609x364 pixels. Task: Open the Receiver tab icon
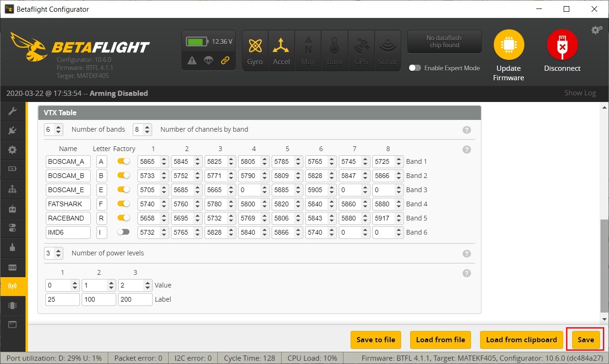point(13,208)
